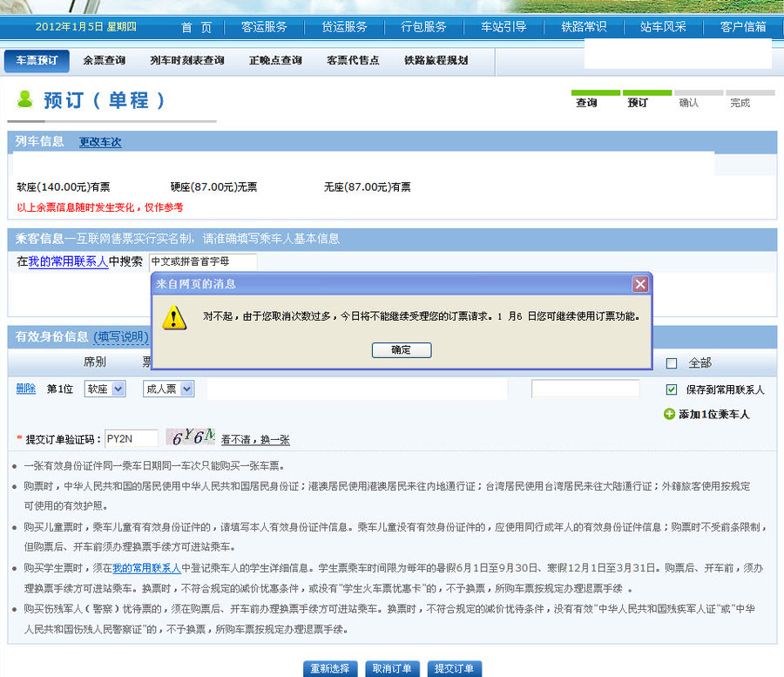Open the 成人票 ticket type dropdown
Image resolution: width=784 pixels, height=677 pixels.
pos(168,389)
